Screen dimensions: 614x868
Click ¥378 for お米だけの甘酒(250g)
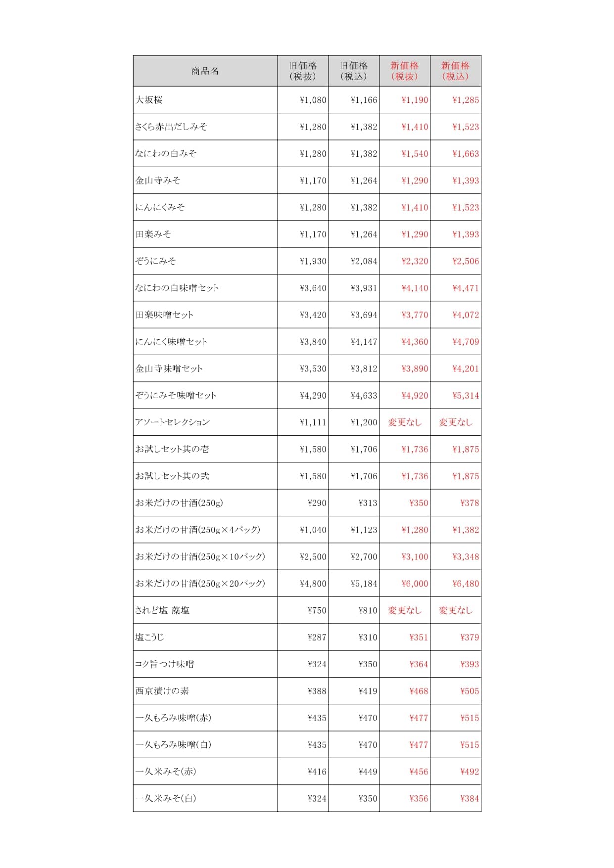click(470, 503)
